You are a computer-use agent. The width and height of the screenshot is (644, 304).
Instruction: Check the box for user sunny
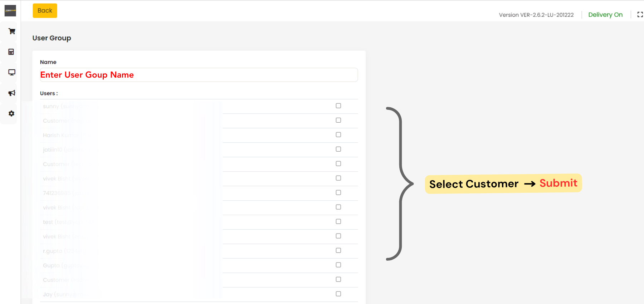pos(338,106)
